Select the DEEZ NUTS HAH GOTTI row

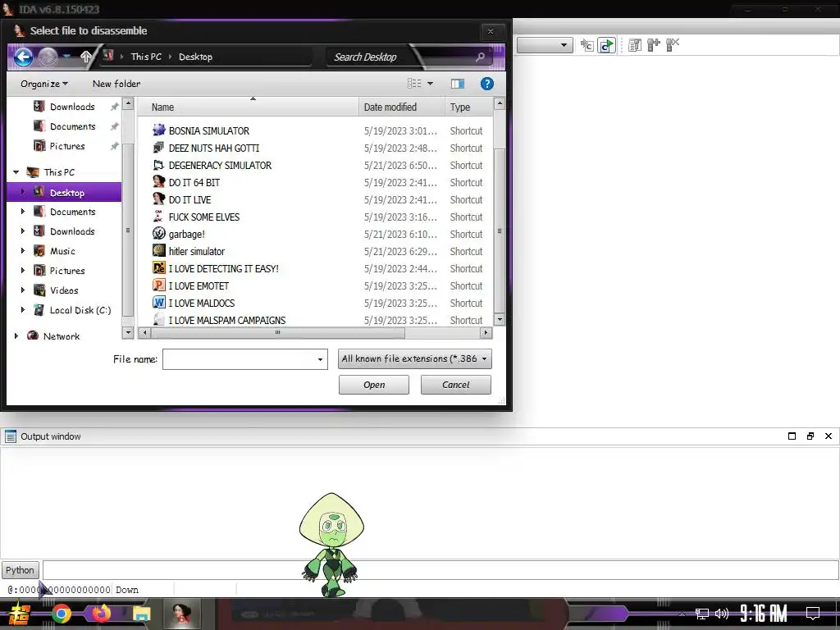[x=317, y=148]
